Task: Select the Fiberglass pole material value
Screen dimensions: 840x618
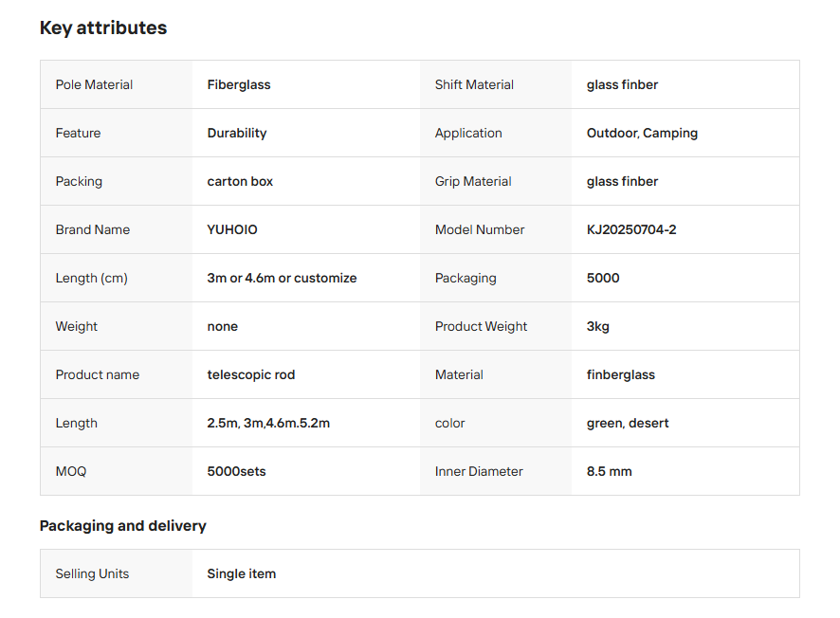Action: (239, 85)
